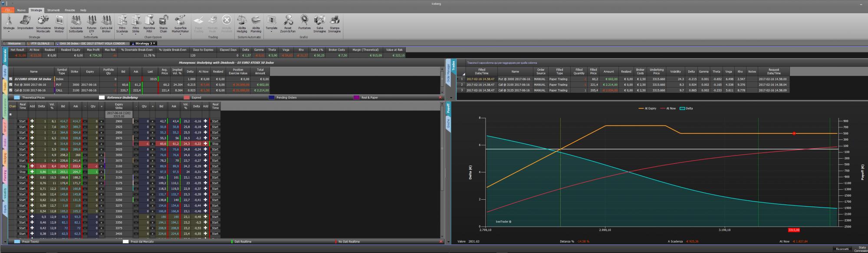Click the Theoretical Prices blue color swatch

click(x=17, y=98)
